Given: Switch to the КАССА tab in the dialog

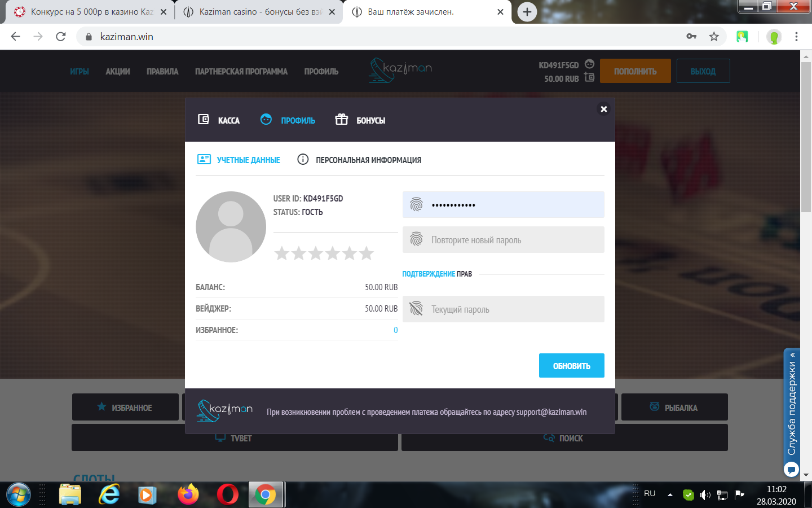Looking at the screenshot, I should pos(219,120).
